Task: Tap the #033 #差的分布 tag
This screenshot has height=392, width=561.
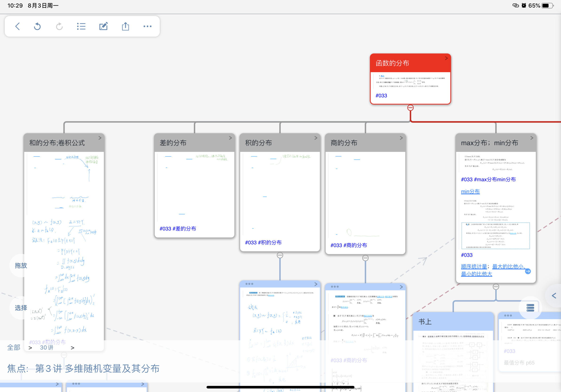Action: point(178,228)
